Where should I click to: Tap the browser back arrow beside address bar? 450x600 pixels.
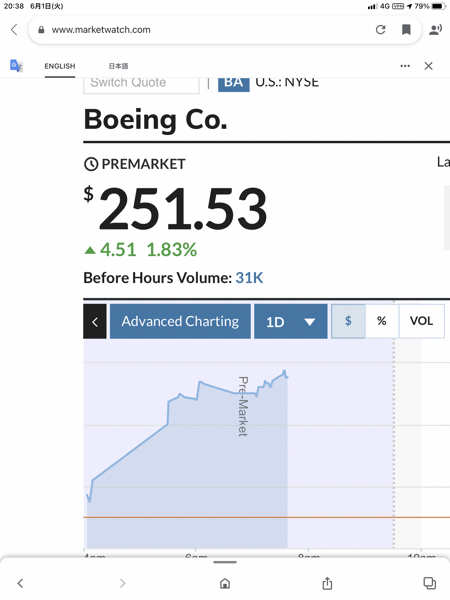pos(14,29)
